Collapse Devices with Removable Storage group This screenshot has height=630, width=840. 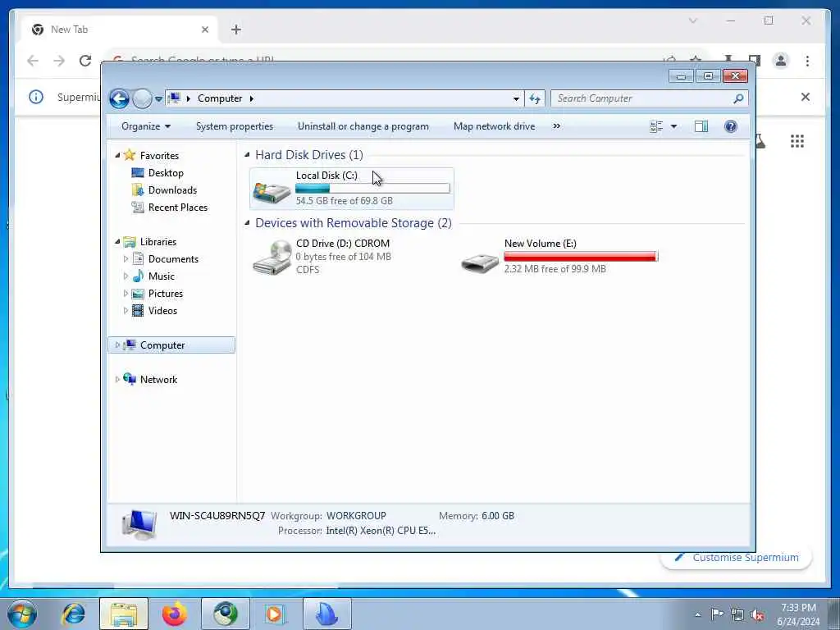(247, 223)
